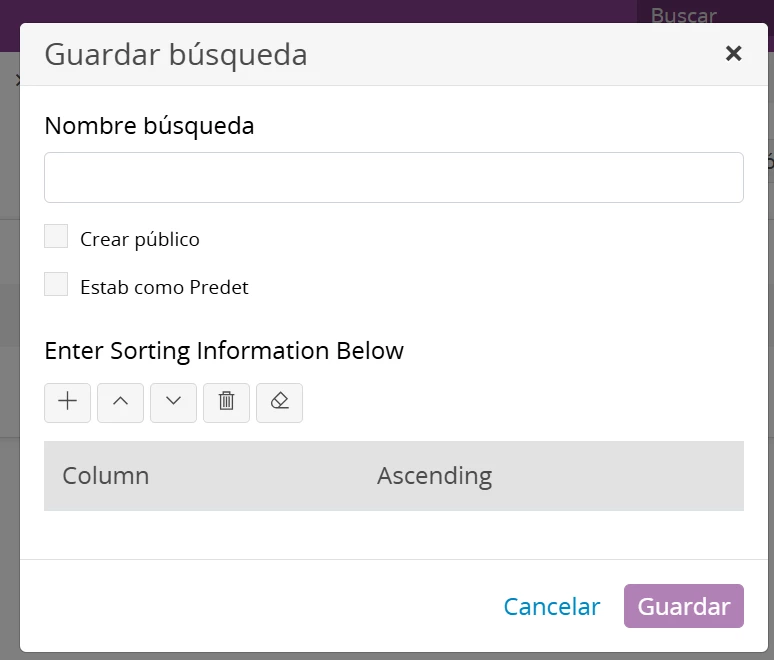Click the Enter Sorting Information Below heading
774x660 pixels.
pyautogui.click(x=224, y=351)
